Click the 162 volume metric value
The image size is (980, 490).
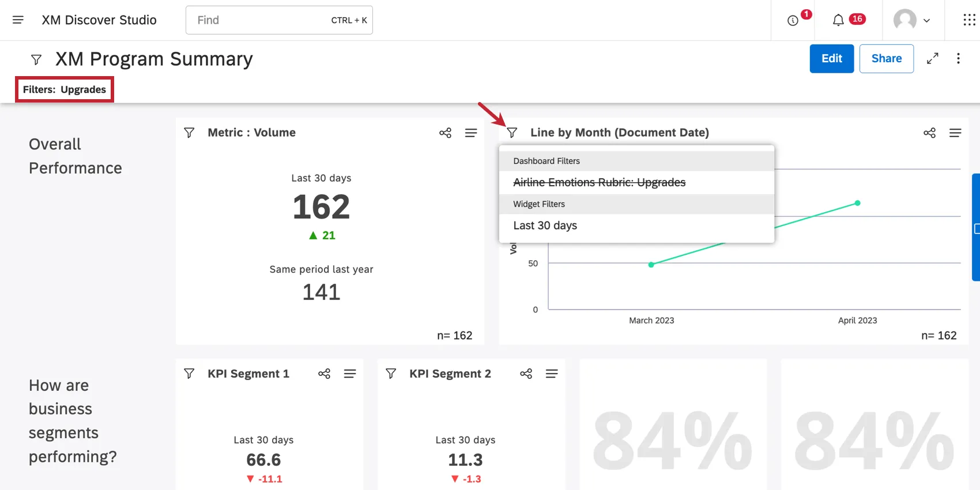click(321, 207)
